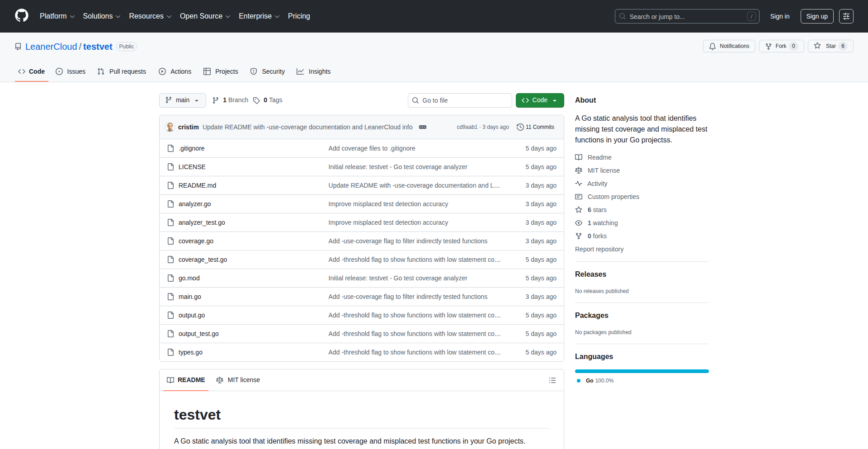Open the README outline list icon
This screenshot has height=449, width=868.
(x=552, y=380)
